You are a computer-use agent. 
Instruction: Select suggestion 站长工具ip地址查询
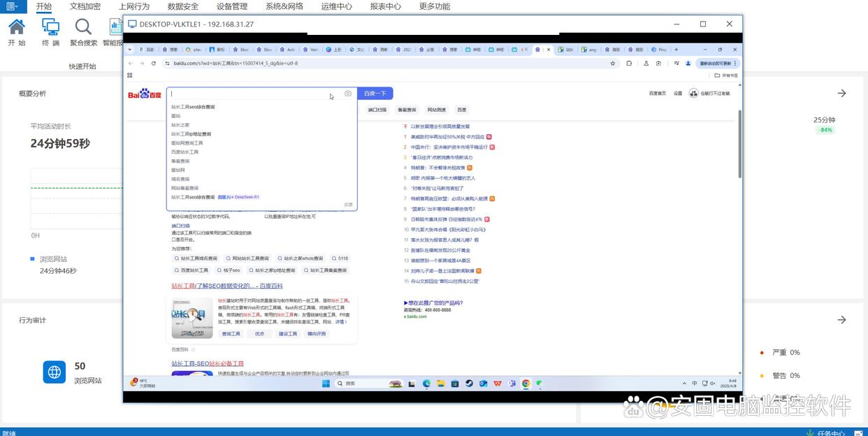click(191, 134)
